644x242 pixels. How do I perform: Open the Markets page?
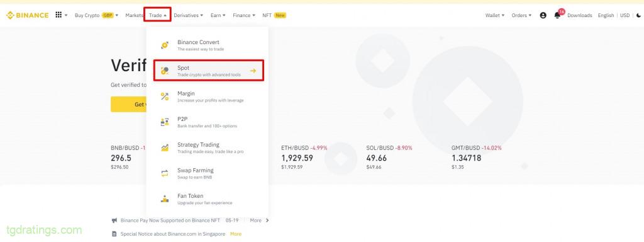point(135,15)
